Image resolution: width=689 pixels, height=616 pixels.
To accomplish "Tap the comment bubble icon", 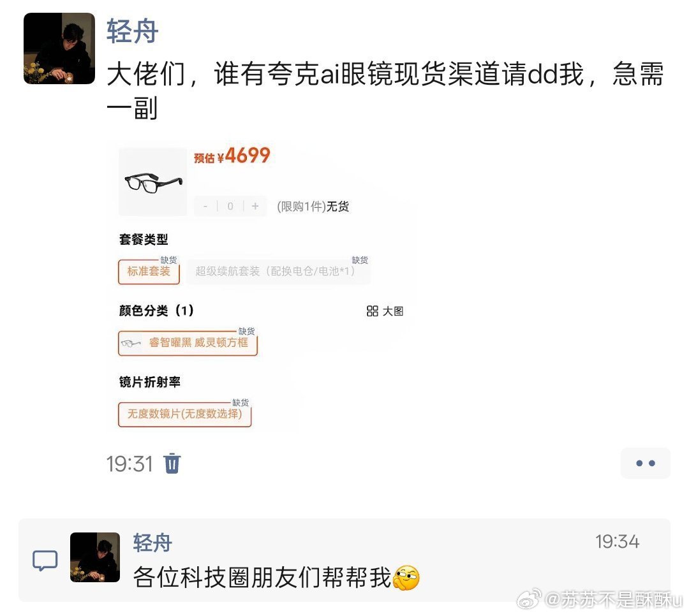I will coord(45,561).
